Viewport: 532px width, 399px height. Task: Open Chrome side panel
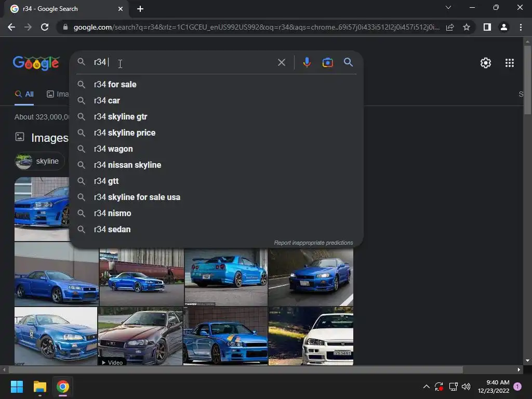pyautogui.click(x=487, y=27)
